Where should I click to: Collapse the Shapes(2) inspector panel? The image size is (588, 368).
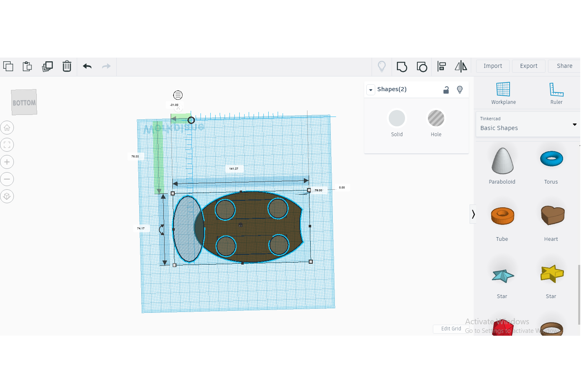371,90
